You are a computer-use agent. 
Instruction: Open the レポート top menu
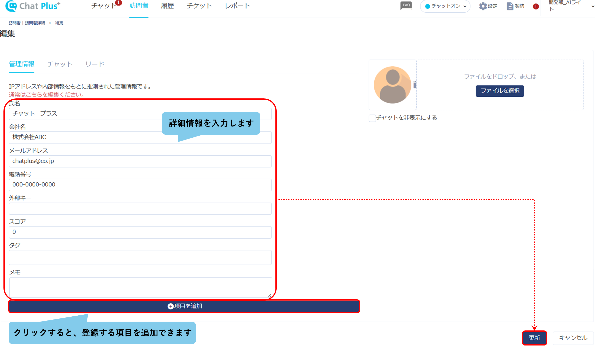point(237,6)
